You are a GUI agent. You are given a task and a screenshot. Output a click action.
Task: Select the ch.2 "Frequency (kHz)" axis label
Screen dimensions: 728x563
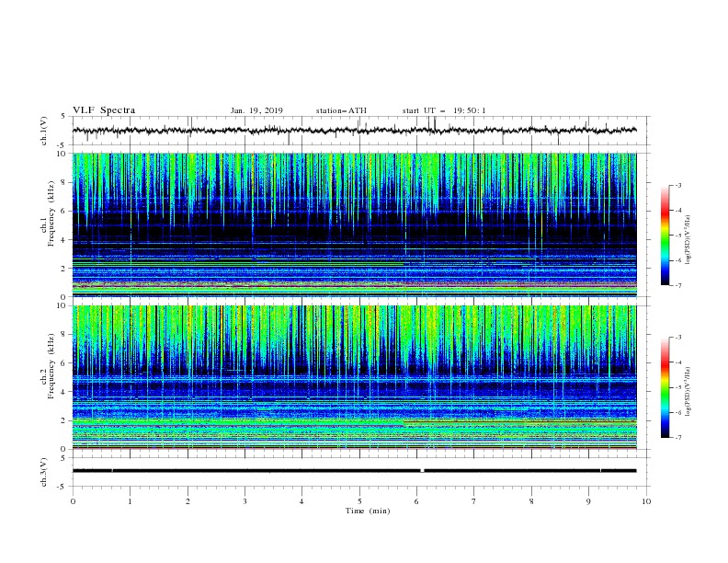[51, 366]
